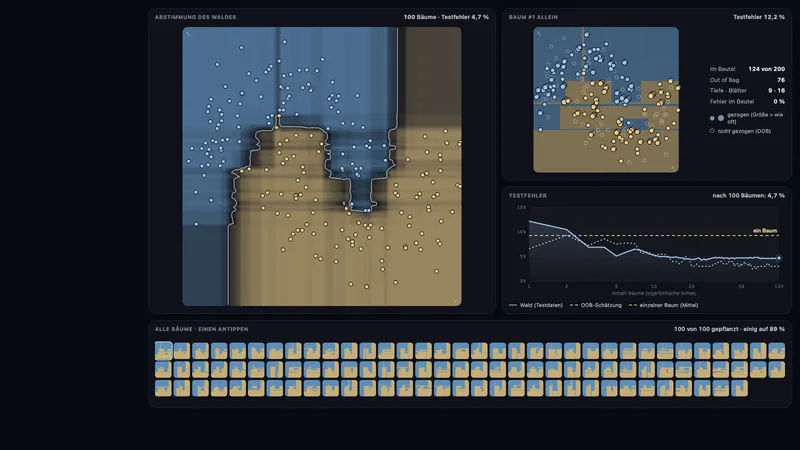Click the 'Wald (Testdaten)' legend entry

coord(536,305)
